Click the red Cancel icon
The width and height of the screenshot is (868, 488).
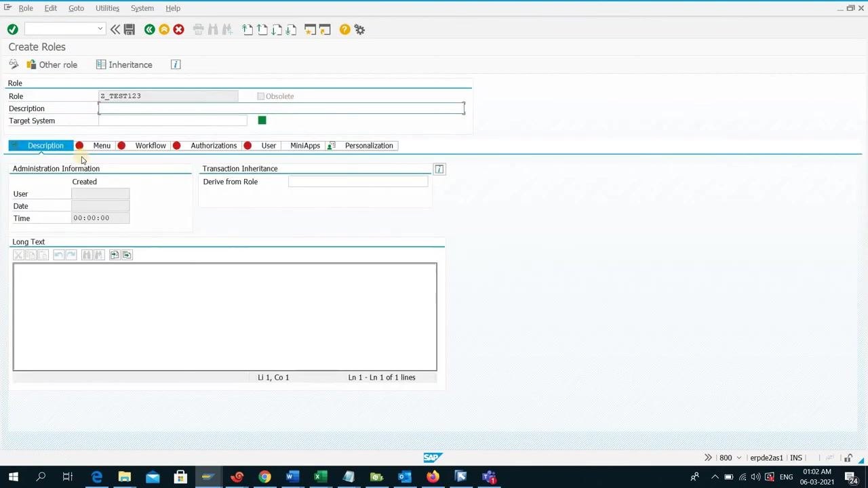tap(179, 29)
